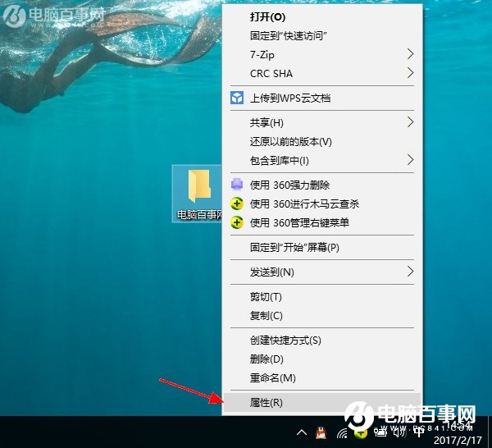Choose 发送到(N) entry
This screenshot has height=448, width=492.
[322, 272]
